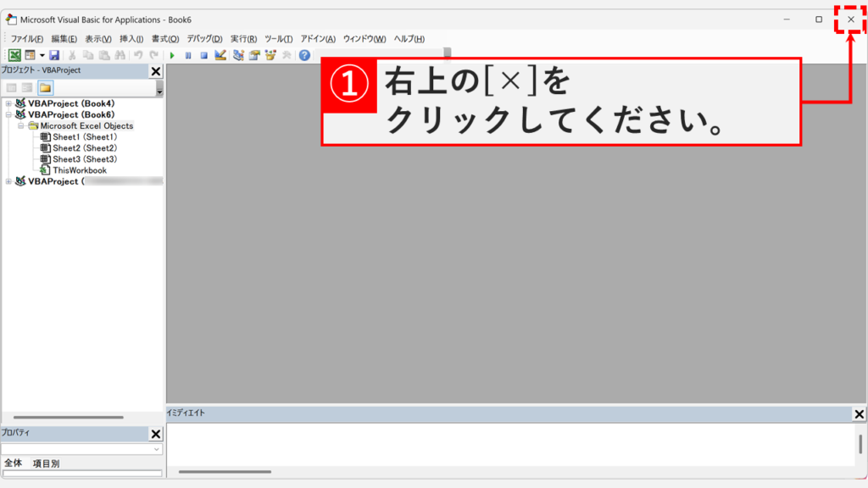The width and height of the screenshot is (868, 488).
Task: Open the ツール(T) menu
Action: (x=278, y=39)
